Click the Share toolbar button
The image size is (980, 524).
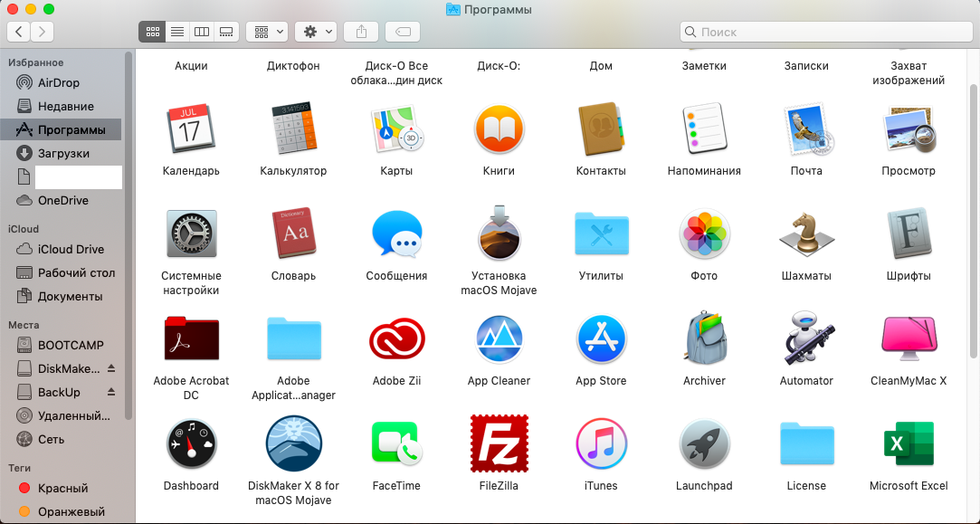click(x=361, y=32)
